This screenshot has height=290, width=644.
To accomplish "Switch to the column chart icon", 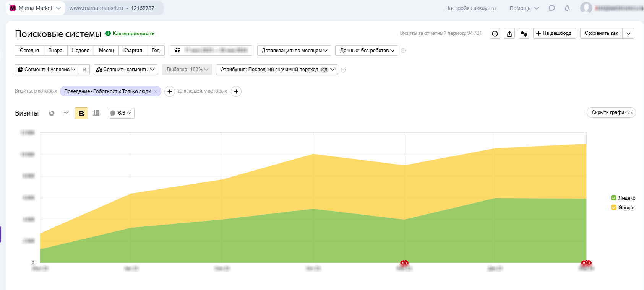I will pos(96,113).
